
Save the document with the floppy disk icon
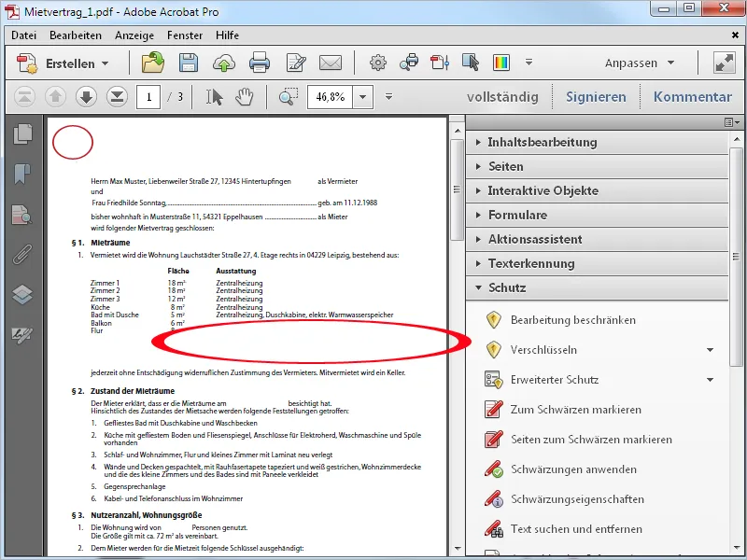pyautogui.click(x=189, y=63)
